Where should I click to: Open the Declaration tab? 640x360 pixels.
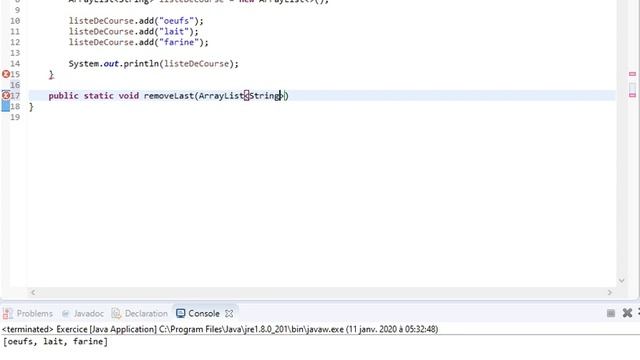tap(140, 313)
